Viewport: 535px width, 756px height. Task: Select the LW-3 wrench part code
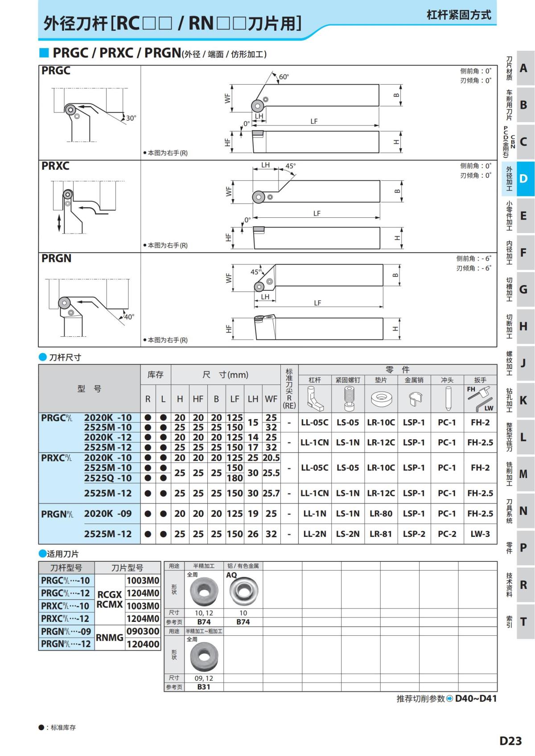point(480,534)
